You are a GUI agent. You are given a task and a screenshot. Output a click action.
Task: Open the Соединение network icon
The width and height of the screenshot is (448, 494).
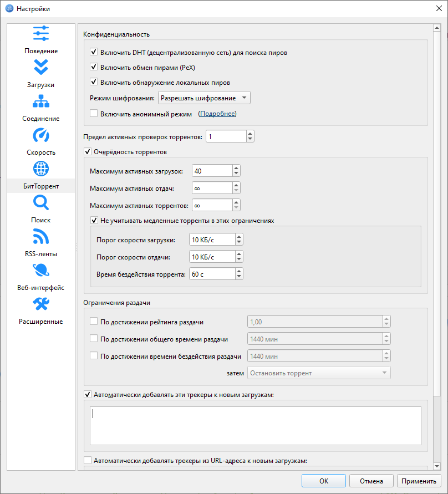click(41, 101)
